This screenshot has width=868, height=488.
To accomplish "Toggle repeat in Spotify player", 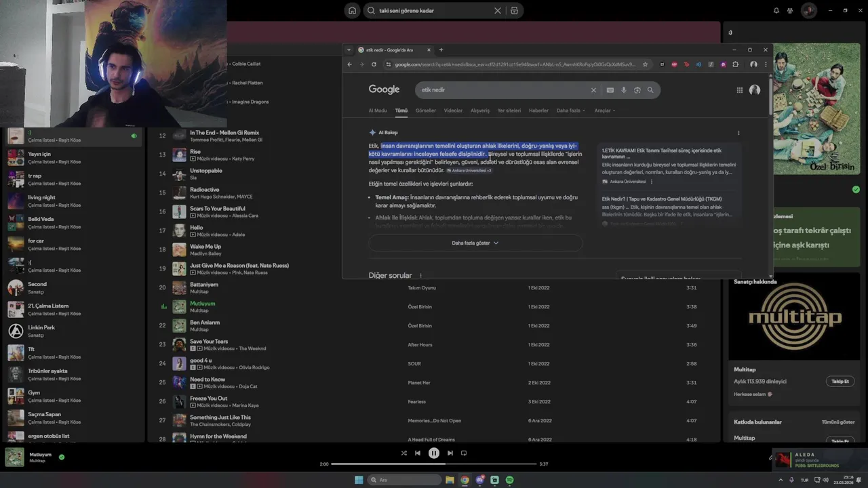I will pos(464,453).
